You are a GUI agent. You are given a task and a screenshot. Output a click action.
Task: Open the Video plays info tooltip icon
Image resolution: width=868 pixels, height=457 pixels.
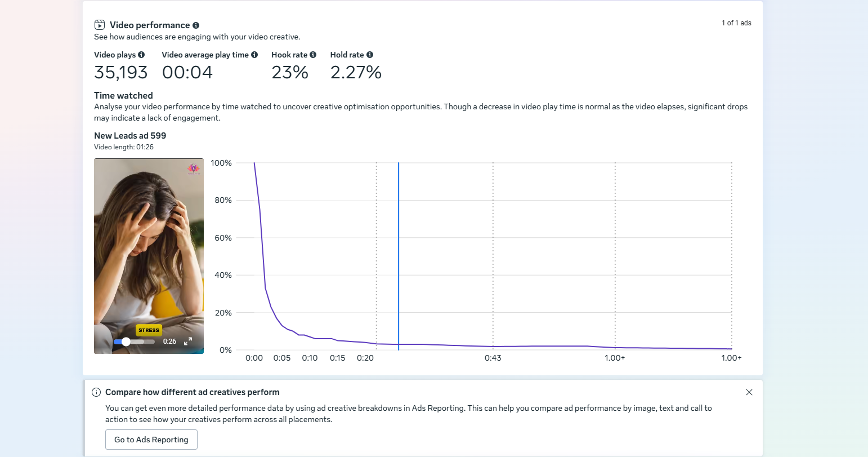(x=141, y=55)
